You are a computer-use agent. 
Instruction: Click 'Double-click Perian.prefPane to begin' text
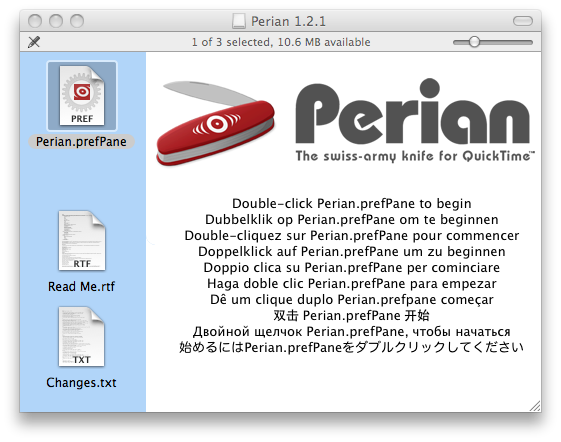[352, 203]
